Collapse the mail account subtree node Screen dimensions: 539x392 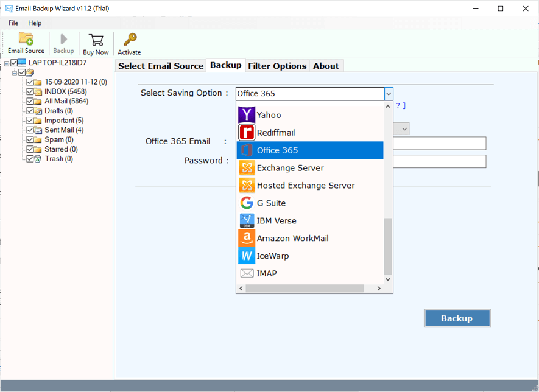pos(15,73)
